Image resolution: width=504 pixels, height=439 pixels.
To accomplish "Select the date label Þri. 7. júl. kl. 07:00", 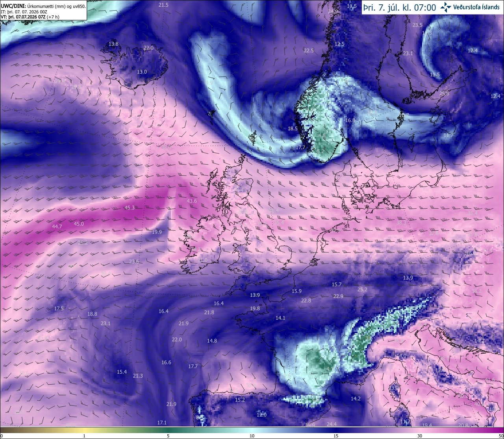I will [400, 7].
